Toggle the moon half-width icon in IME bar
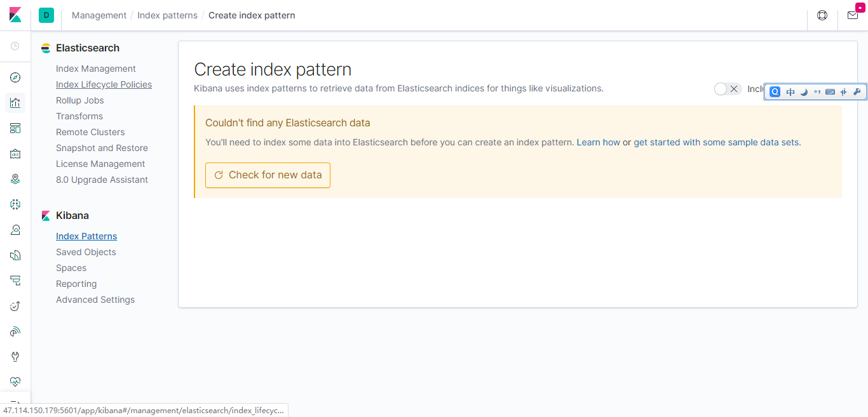 coord(804,92)
